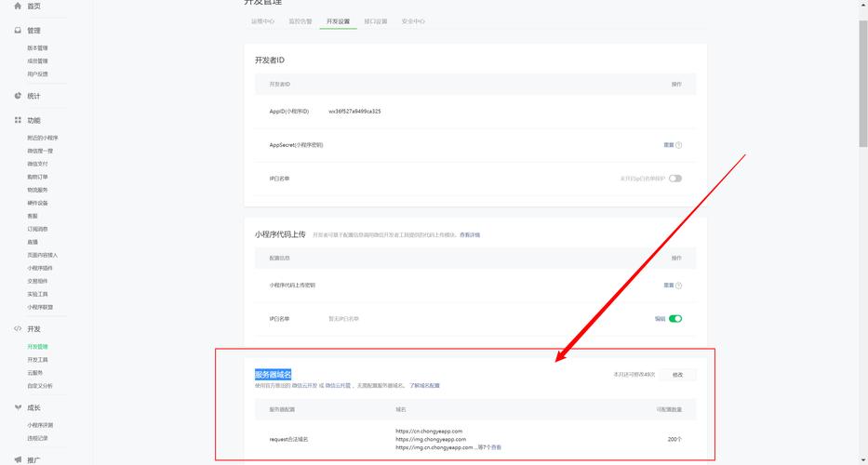Expand domain list via 等7个查看 link

click(489, 447)
